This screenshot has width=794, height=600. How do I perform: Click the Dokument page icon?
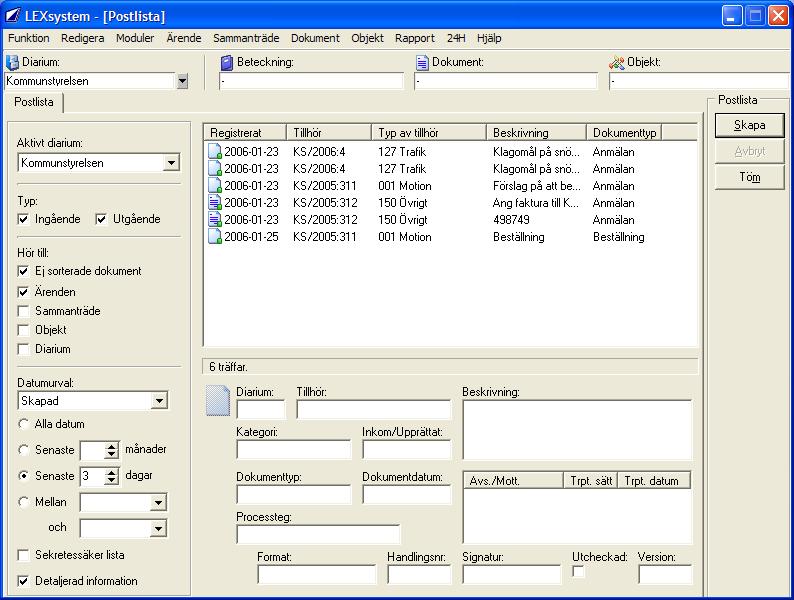[x=422, y=62]
